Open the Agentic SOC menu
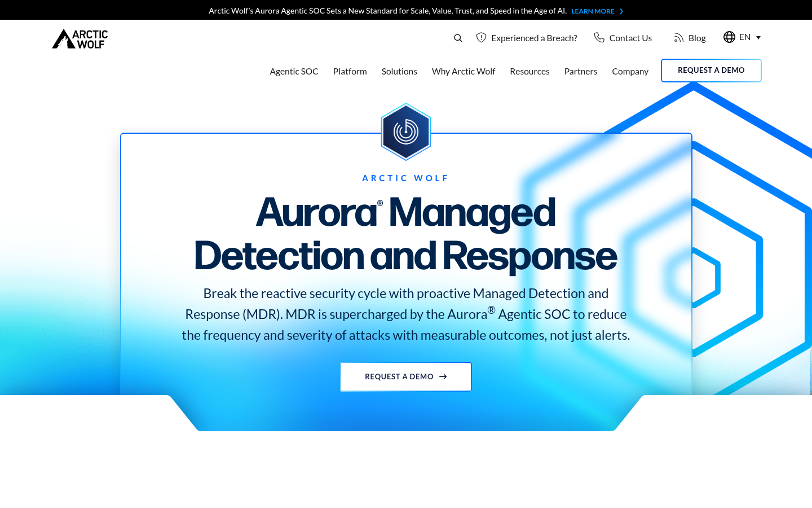 [294, 71]
